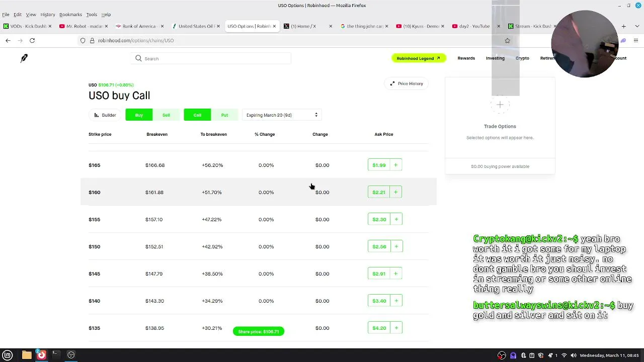Open a new browser tab
The image size is (644, 362).
pos(623,26)
